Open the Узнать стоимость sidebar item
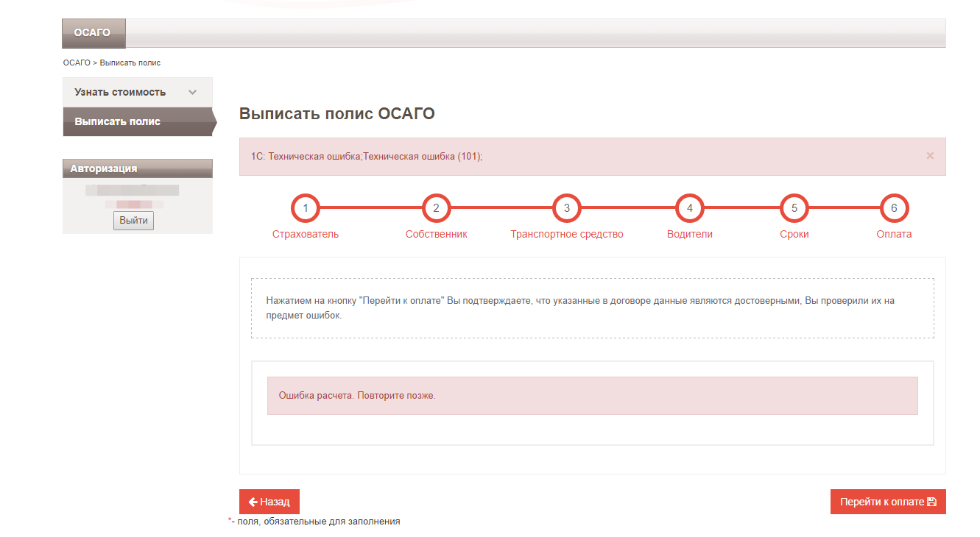The width and height of the screenshot is (980, 537). 120,93
